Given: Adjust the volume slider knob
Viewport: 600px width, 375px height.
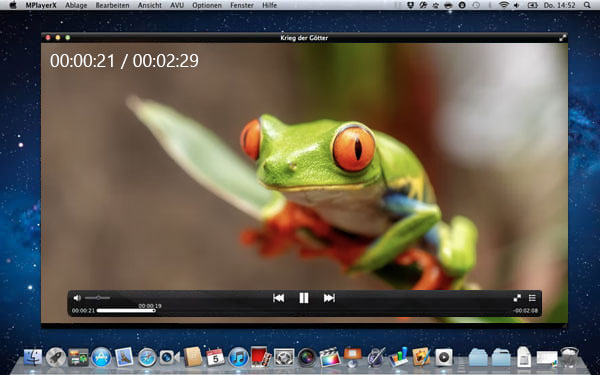Looking at the screenshot, I should coord(98,298).
